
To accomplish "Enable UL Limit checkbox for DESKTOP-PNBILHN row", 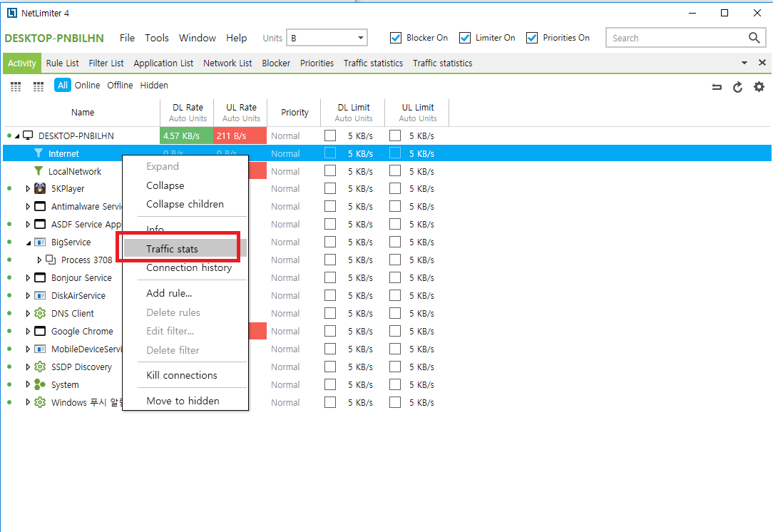I will point(395,135).
